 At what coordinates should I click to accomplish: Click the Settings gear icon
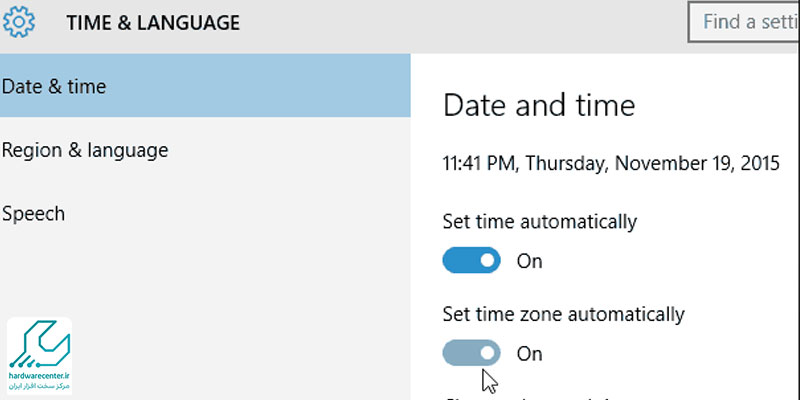pos(19,22)
